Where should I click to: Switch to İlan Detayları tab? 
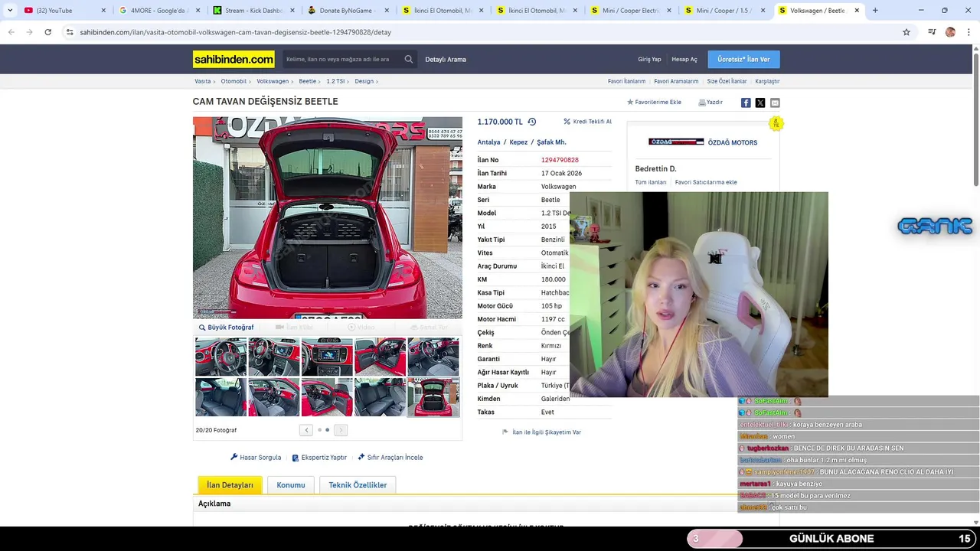[230, 485]
